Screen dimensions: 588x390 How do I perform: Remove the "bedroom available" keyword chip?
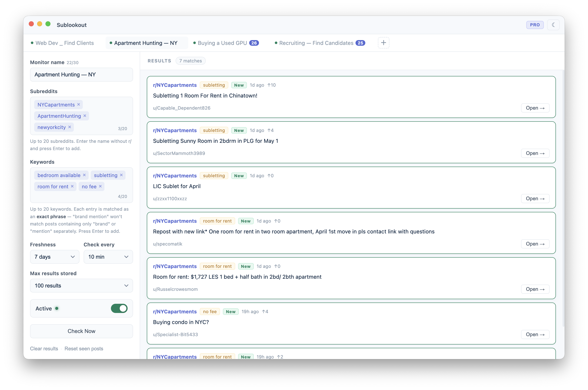(x=84, y=175)
